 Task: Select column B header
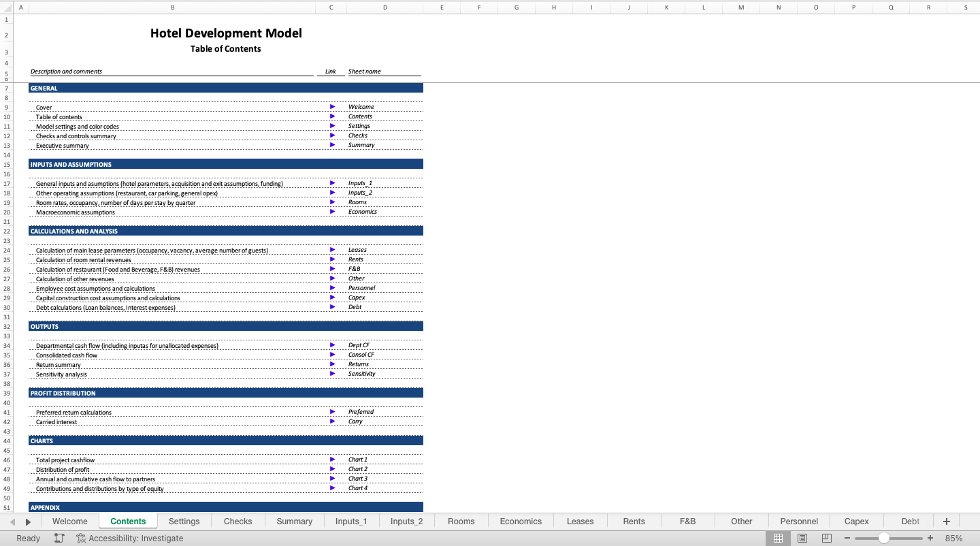pyautogui.click(x=172, y=7)
